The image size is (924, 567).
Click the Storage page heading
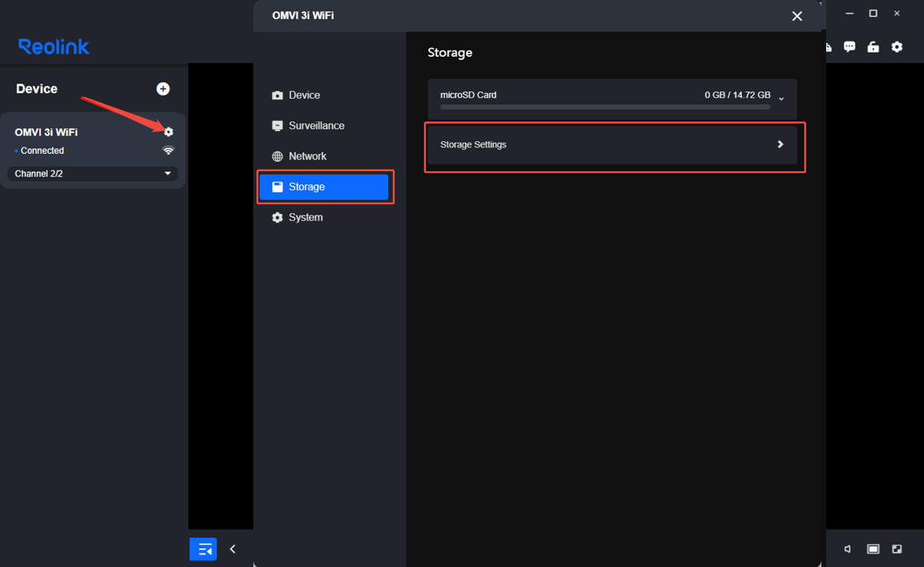[450, 52]
